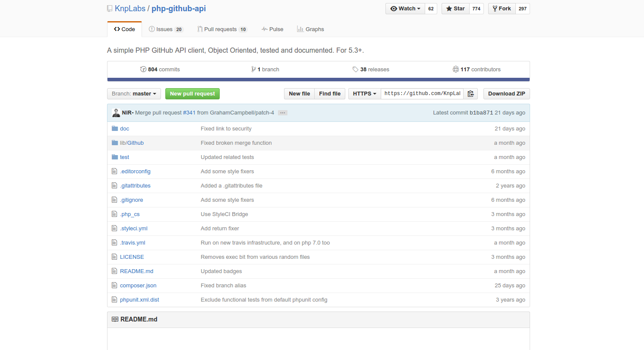The height and width of the screenshot is (350, 644).
Task: Open the LICENSE file
Action: [x=132, y=257]
